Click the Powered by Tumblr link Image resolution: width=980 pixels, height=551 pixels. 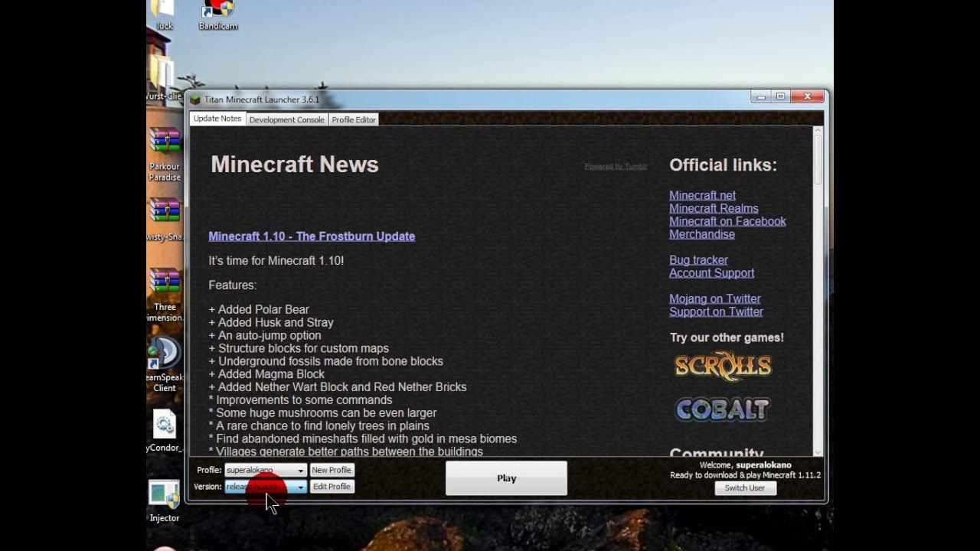click(616, 166)
